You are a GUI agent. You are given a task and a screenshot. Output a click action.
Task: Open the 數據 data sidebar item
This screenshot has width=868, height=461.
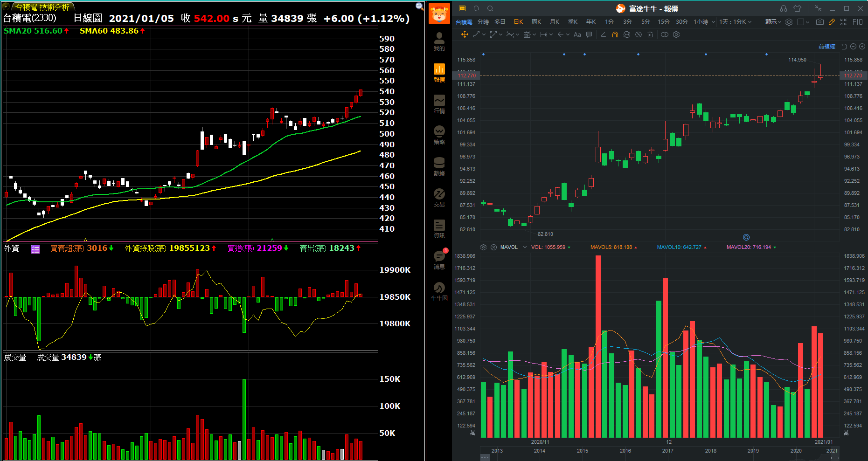439,166
